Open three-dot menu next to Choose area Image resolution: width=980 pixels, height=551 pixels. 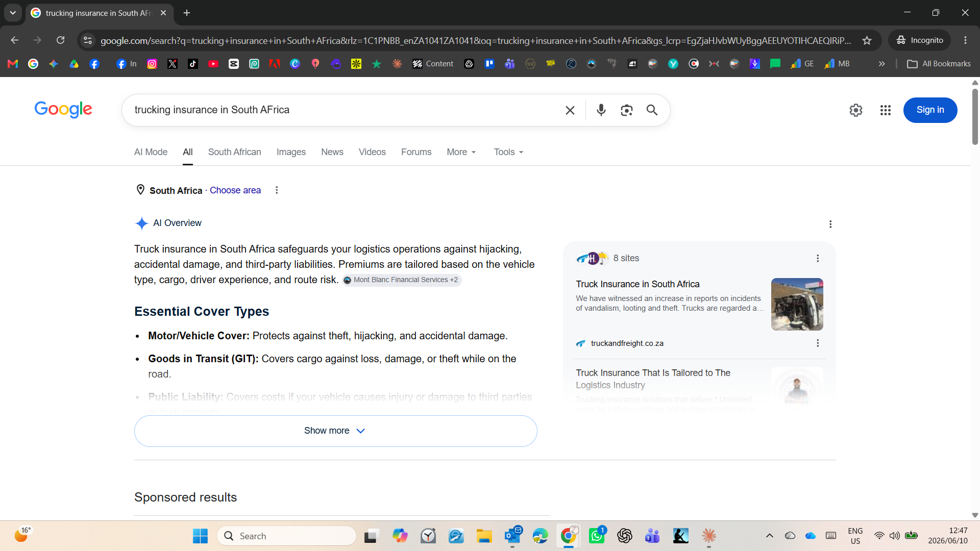click(x=277, y=190)
